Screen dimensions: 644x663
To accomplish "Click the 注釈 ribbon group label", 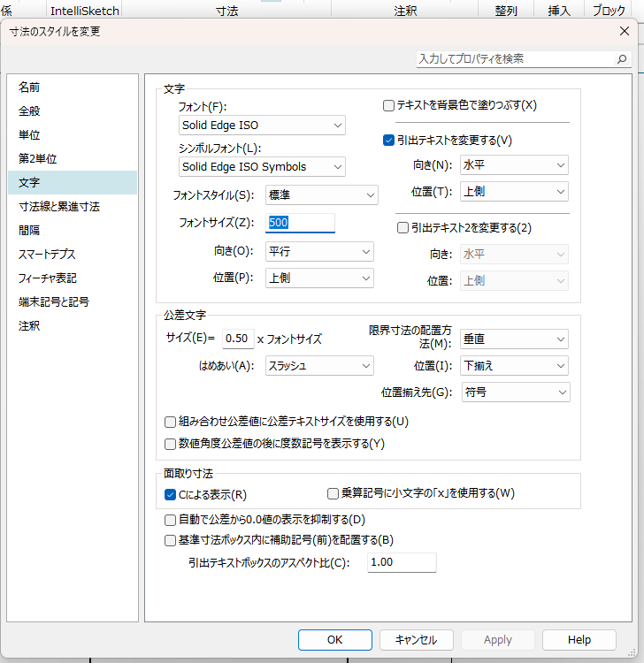I will pyautogui.click(x=405, y=11).
